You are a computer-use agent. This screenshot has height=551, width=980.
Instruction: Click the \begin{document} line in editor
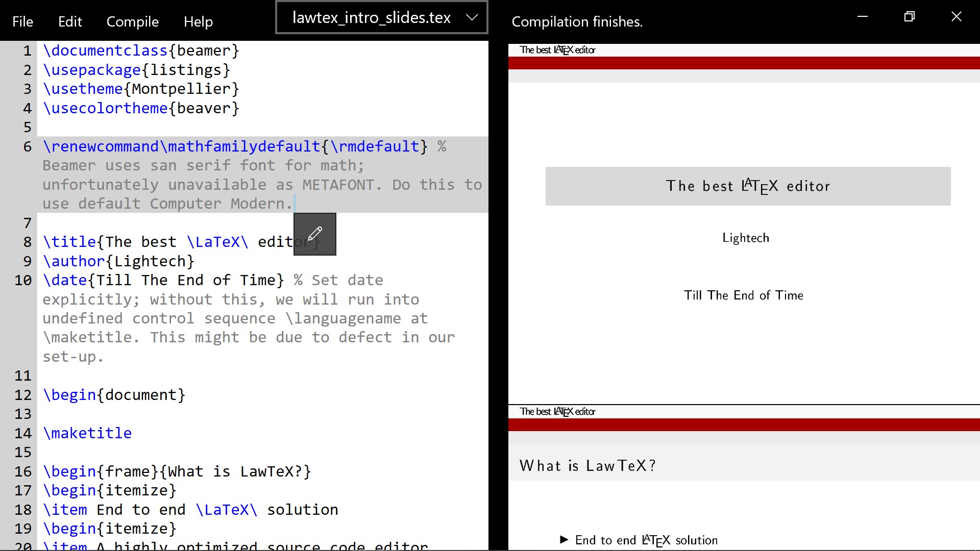pos(114,395)
